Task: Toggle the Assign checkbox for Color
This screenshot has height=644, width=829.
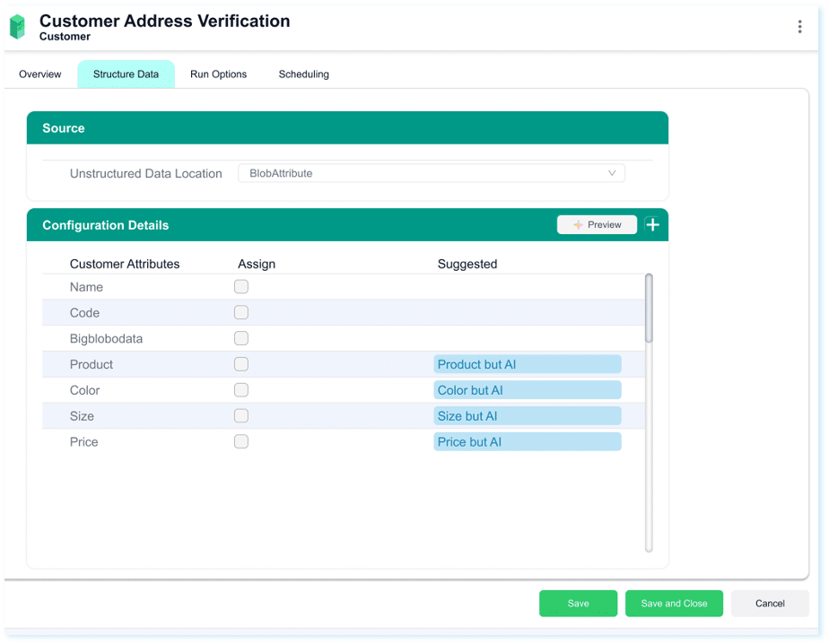Action: [241, 390]
